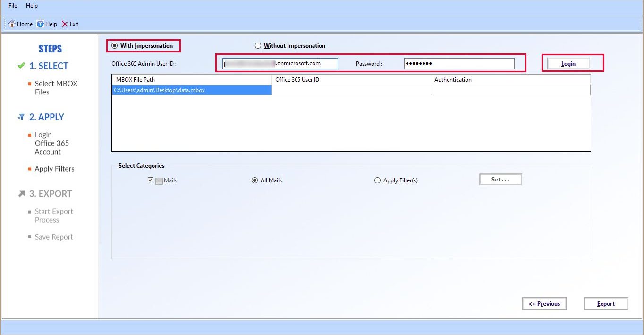The height and width of the screenshot is (335, 644).
Task: Uncheck the Mails category checkbox
Action: (x=151, y=180)
